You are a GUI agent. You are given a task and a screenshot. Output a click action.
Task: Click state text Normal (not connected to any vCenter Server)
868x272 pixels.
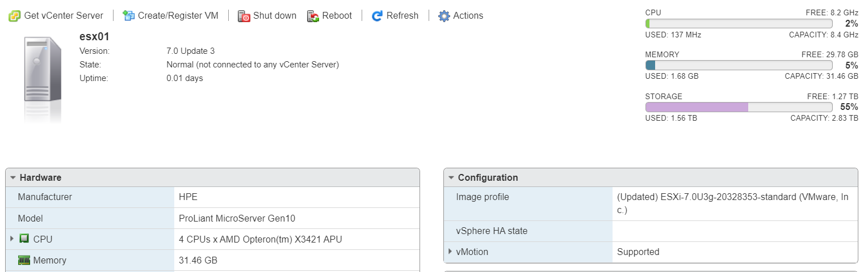point(253,65)
